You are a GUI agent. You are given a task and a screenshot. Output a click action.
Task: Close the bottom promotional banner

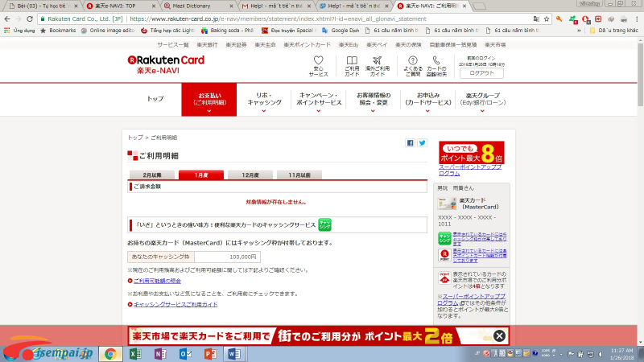pos(499,336)
